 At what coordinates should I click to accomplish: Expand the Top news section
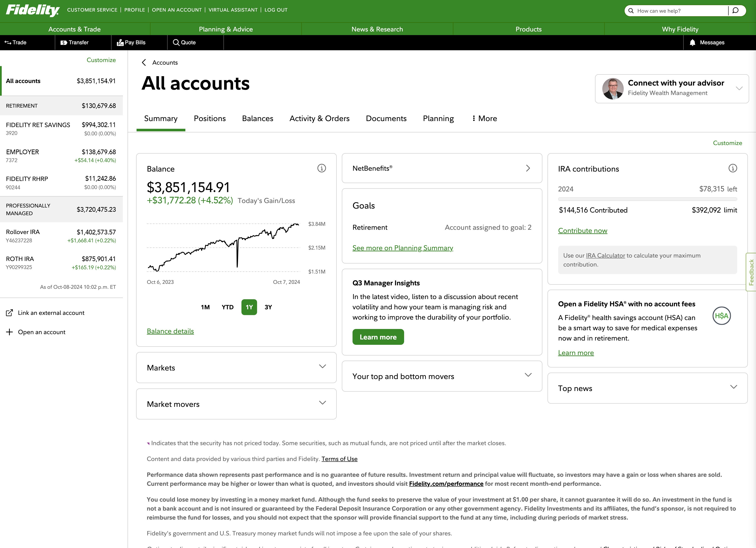tap(733, 387)
